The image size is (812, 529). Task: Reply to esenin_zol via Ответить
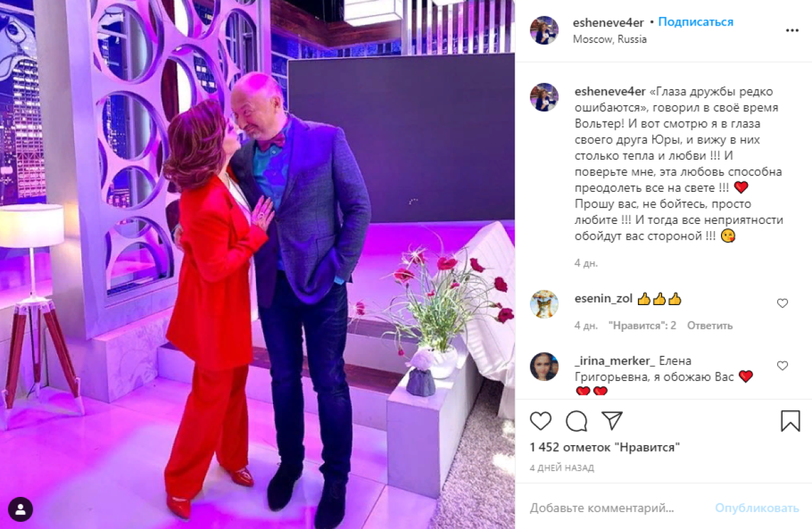pyautogui.click(x=710, y=325)
